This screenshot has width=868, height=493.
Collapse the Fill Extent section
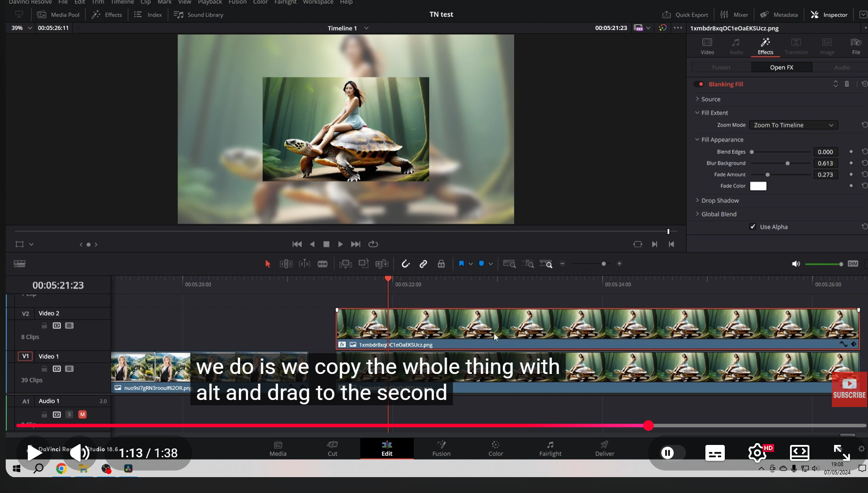click(697, 113)
